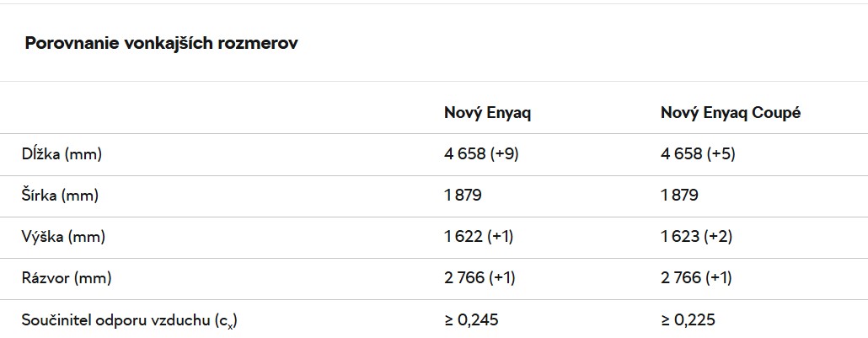
Task: Click the subscript 'x' in the 'cx' symbol
Action: (239, 324)
